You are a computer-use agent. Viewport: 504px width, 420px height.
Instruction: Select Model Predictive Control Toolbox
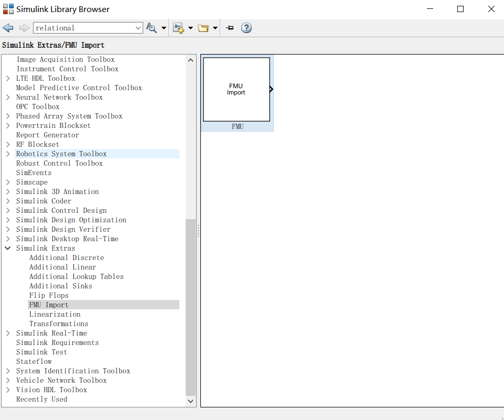click(x=79, y=88)
